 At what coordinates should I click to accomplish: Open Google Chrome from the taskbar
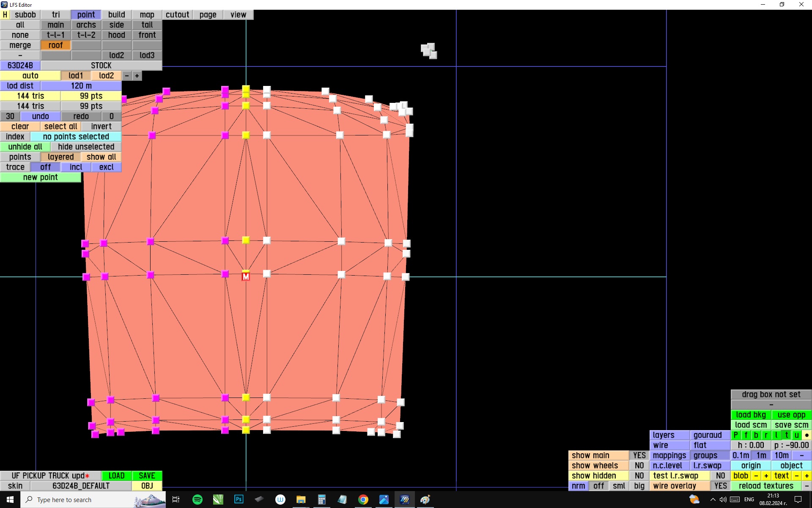(363, 500)
